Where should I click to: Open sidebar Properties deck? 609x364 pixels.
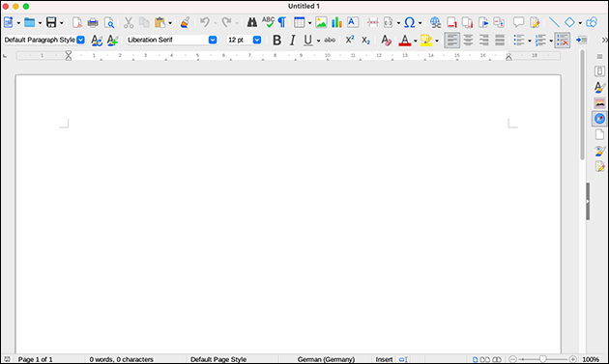tap(599, 71)
